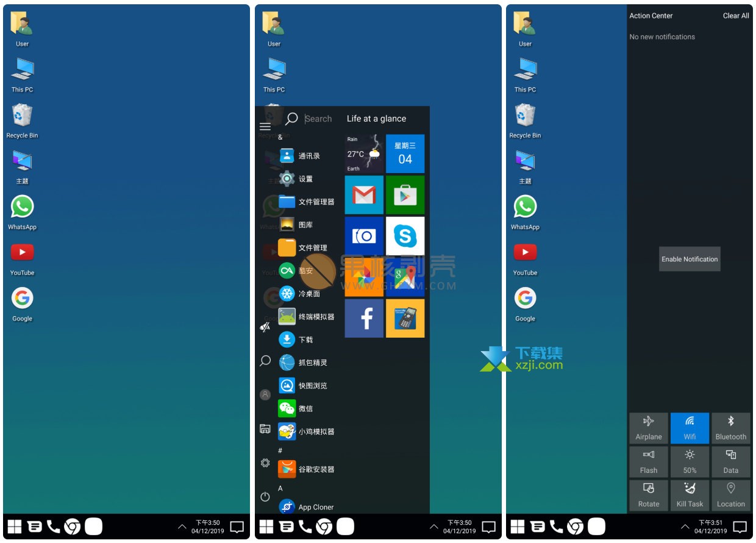Open 谷歌安装器 from the app list
Screen dimensions: 756x543
pos(307,469)
